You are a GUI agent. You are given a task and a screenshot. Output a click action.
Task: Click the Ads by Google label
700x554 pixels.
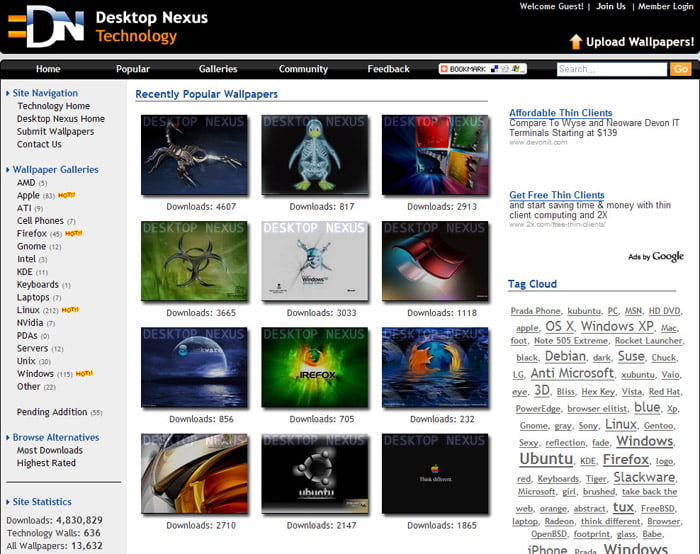click(656, 256)
